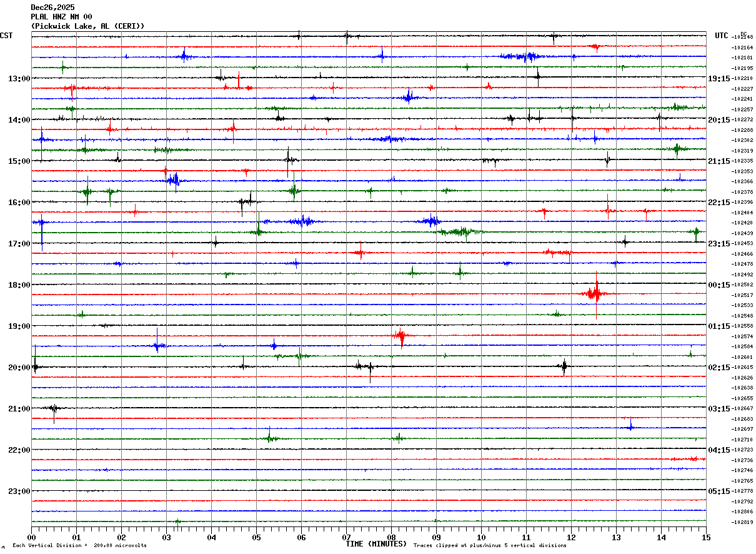This screenshot has width=756, height=554.
Task: Click the date text 'Dec26,2025'
Action: [52, 8]
